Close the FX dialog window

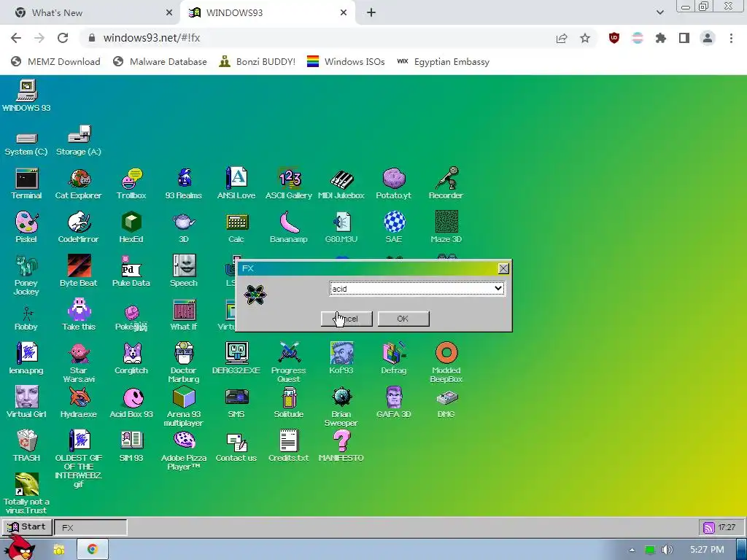(x=503, y=268)
